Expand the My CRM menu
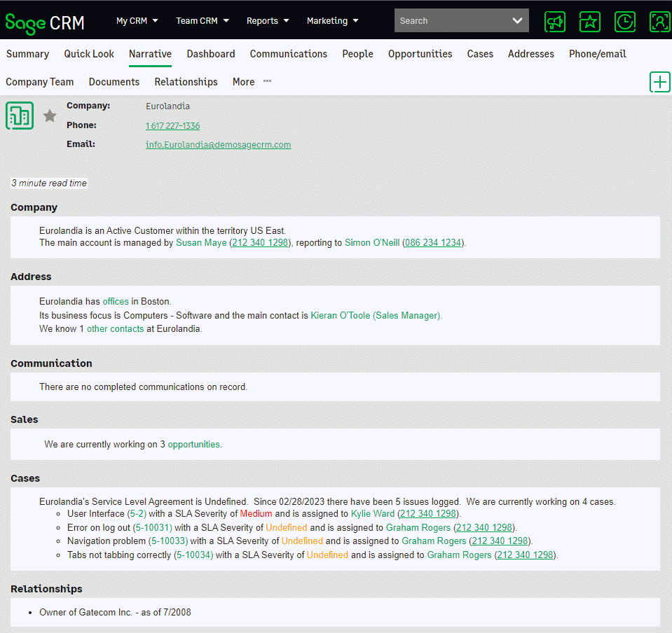Image resolution: width=672 pixels, height=633 pixels. (137, 20)
